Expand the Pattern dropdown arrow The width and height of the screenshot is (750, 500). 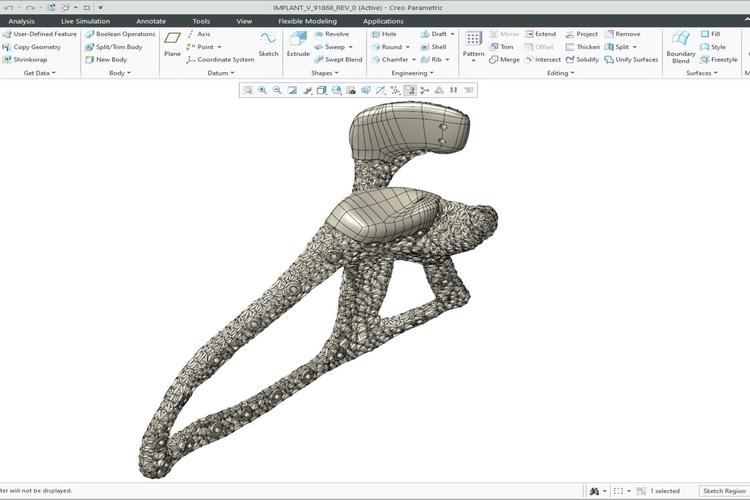[x=473, y=61]
